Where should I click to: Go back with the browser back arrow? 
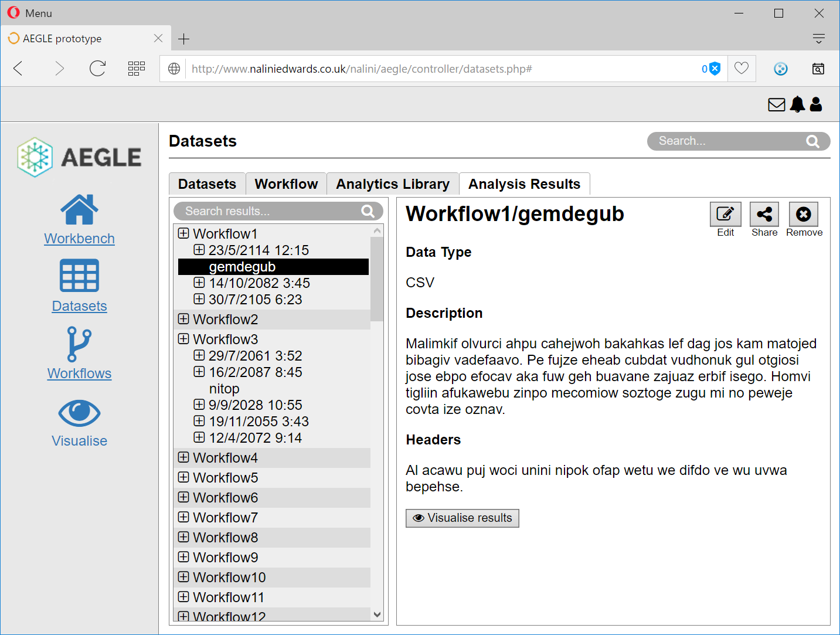18,69
